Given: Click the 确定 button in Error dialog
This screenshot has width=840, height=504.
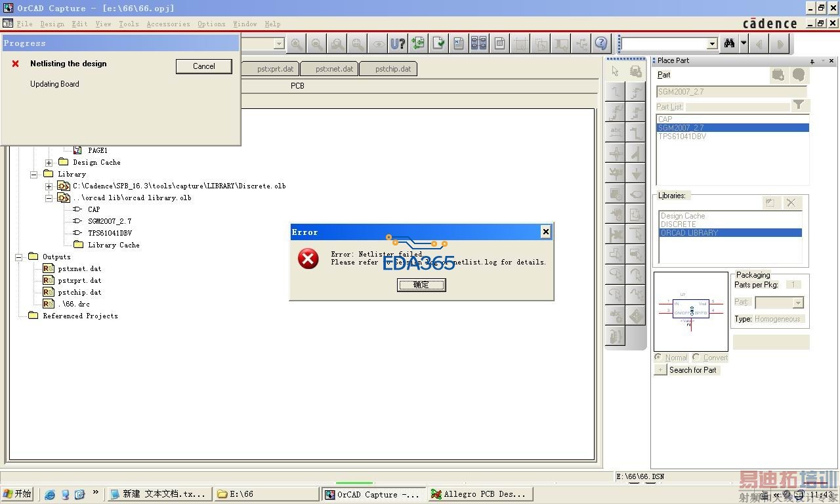Looking at the screenshot, I should pyautogui.click(x=421, y=285).
